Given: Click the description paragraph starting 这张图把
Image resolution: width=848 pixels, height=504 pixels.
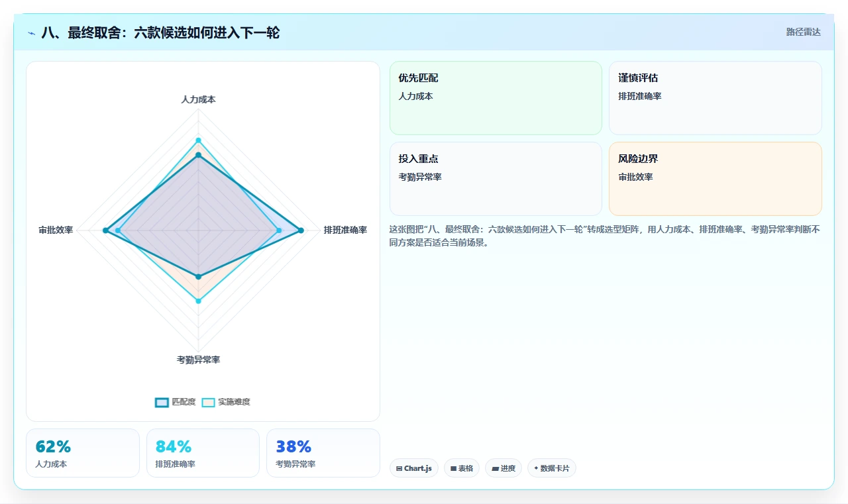Looking at the screenshot, I should [x=605, y=236].
